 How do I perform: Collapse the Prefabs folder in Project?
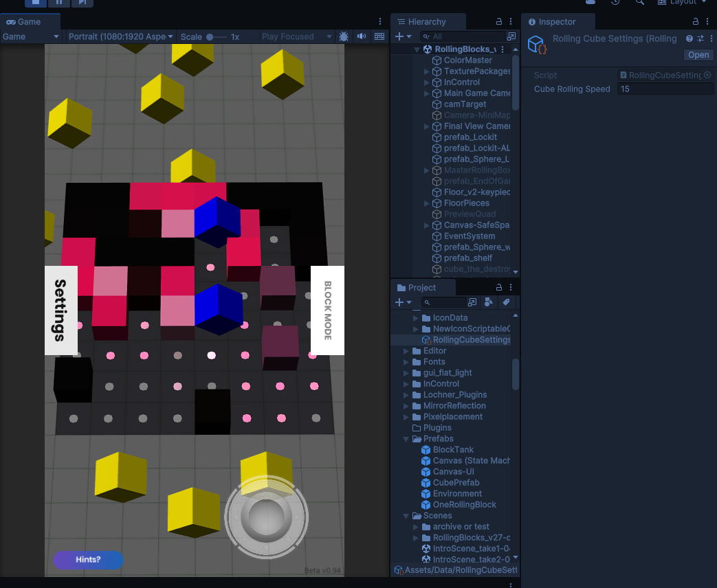tap(407, 439)
